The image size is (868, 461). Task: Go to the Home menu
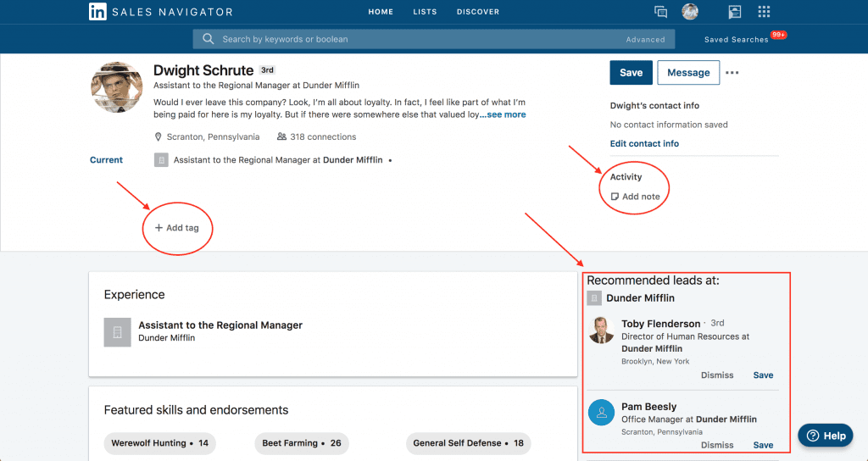click(x=381, y=12)
